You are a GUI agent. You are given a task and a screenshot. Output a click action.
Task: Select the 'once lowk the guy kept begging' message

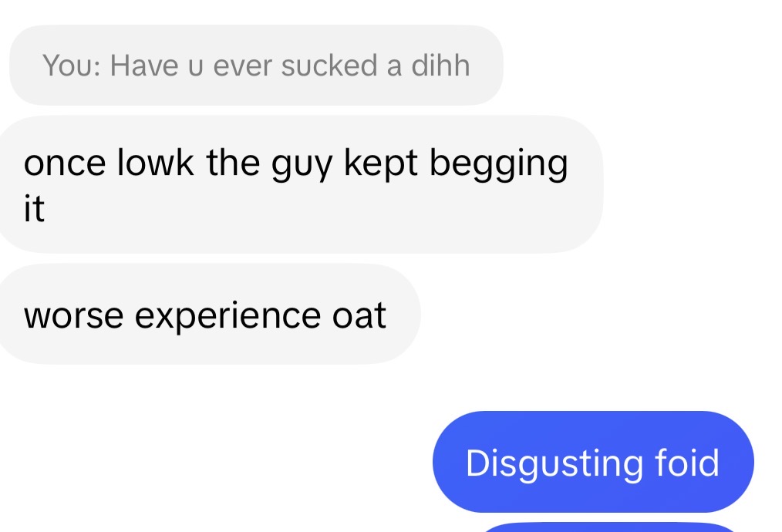(299, 184)
